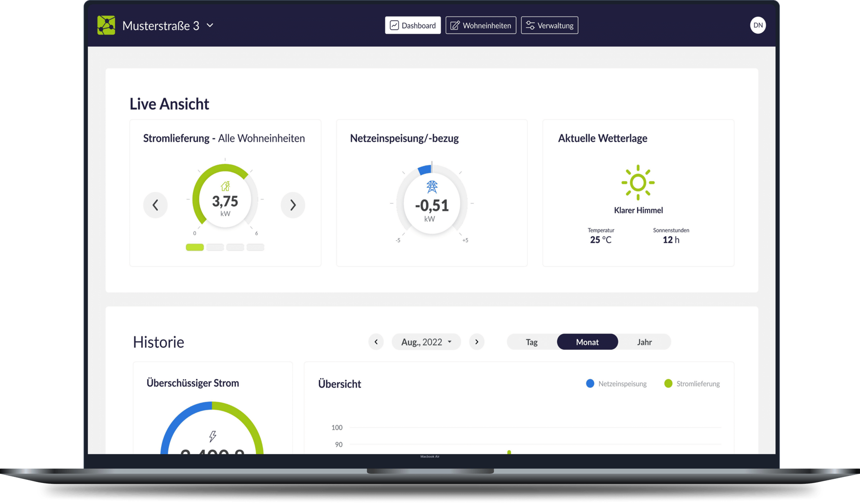
Task: Open the Verwaltung tab
Action: [x=550, y=25]
